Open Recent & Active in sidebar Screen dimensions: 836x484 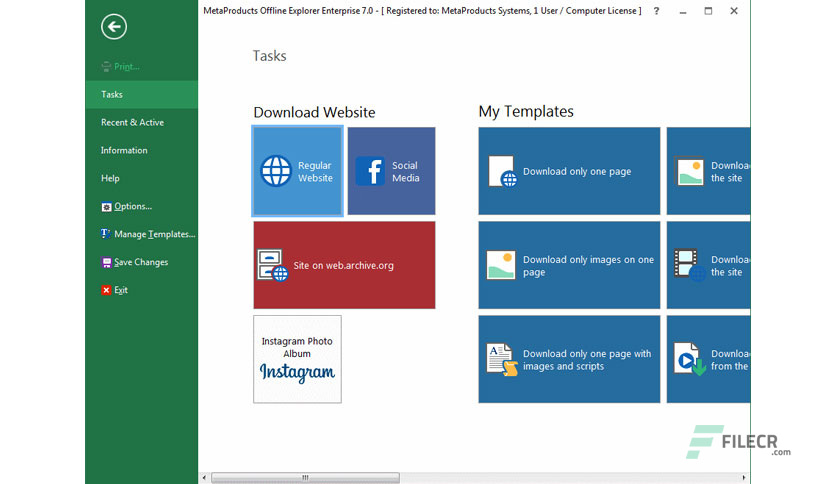click(141, 123)
